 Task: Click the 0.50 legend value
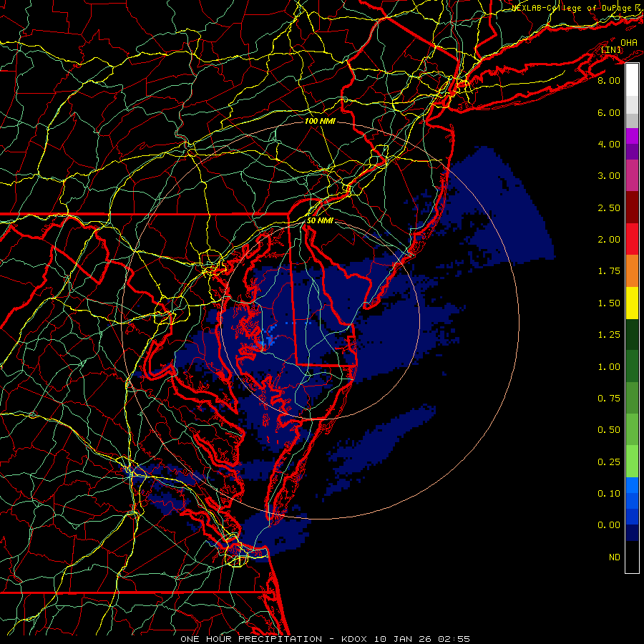609,430
